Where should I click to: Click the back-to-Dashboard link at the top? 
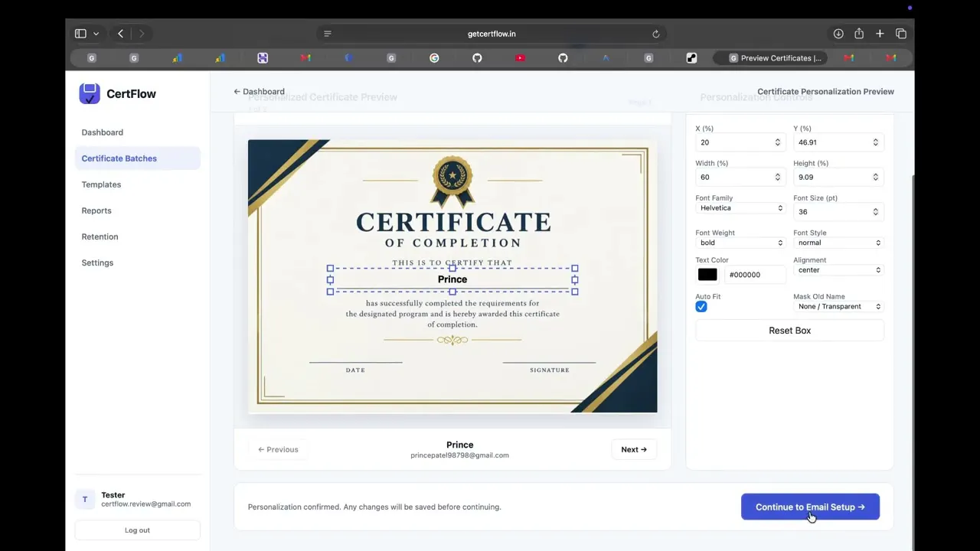[x=260, y=91]
